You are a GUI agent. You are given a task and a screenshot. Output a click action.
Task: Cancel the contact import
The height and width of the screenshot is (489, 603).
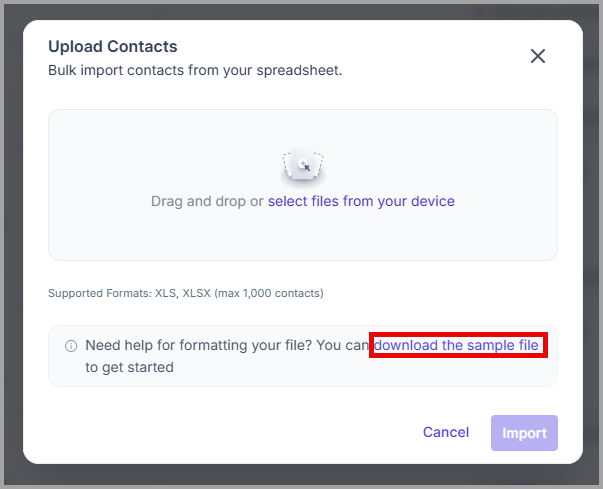(446, 432)
